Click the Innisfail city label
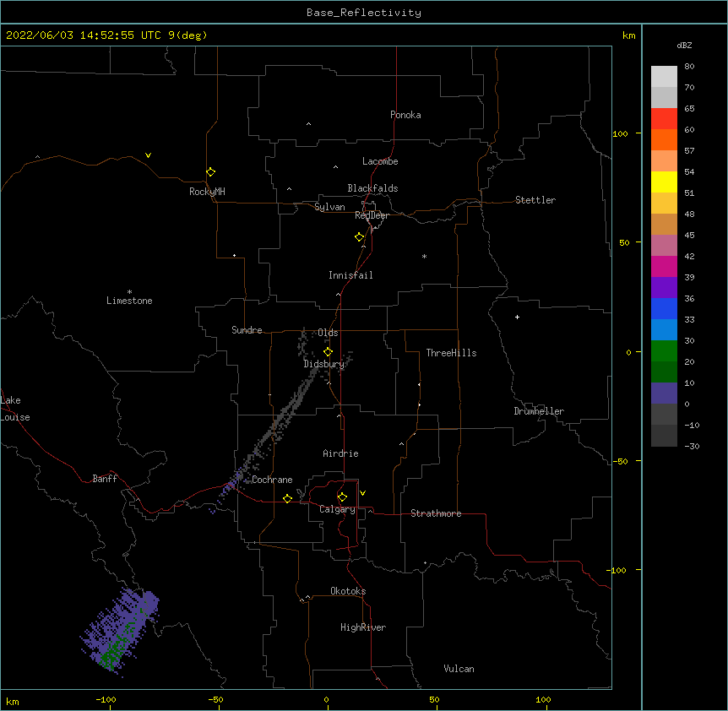The image size is (728, 711). pyautogui.click(x=350, y=275)
